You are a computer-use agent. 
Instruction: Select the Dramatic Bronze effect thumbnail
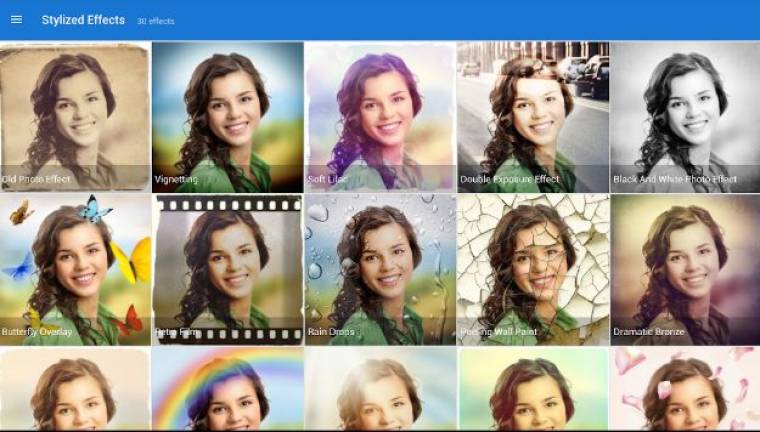click(x=685, y=270)
